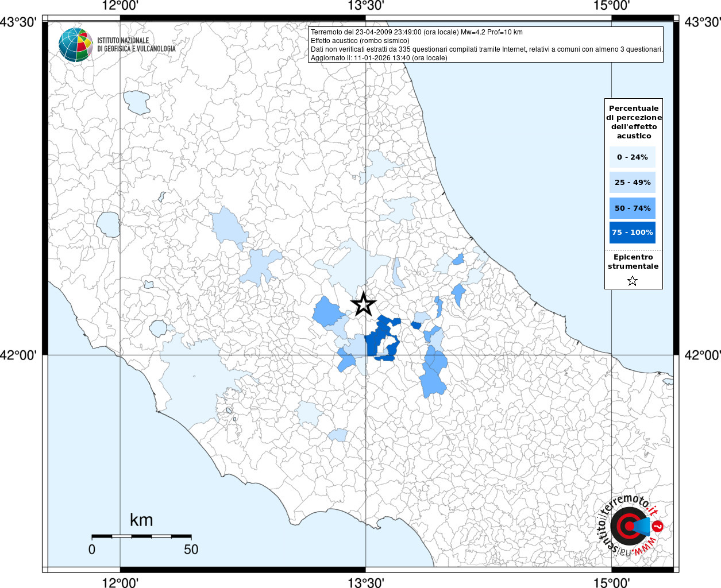Click the medium blue municipality west of the epicenter star
Viewport: 721px width, 588px height.
[328, 312]
